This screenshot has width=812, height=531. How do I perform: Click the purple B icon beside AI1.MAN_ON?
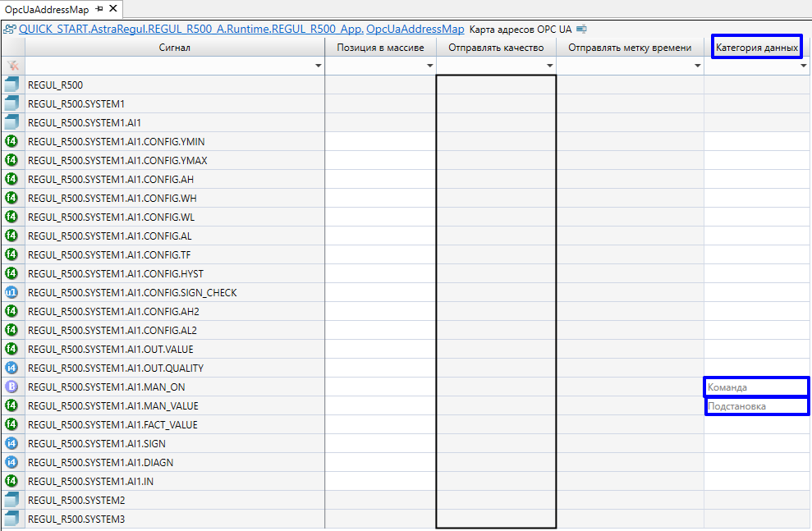click(x=11, y=387)
